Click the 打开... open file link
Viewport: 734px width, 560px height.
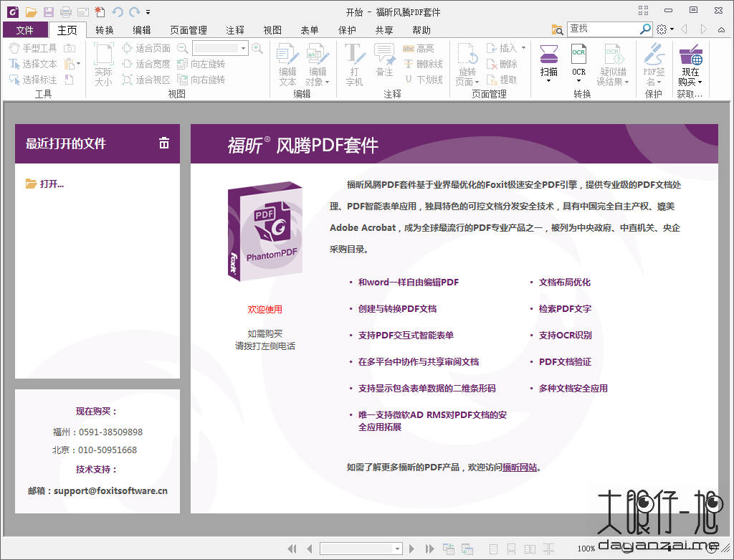click(x=45, y=184)
